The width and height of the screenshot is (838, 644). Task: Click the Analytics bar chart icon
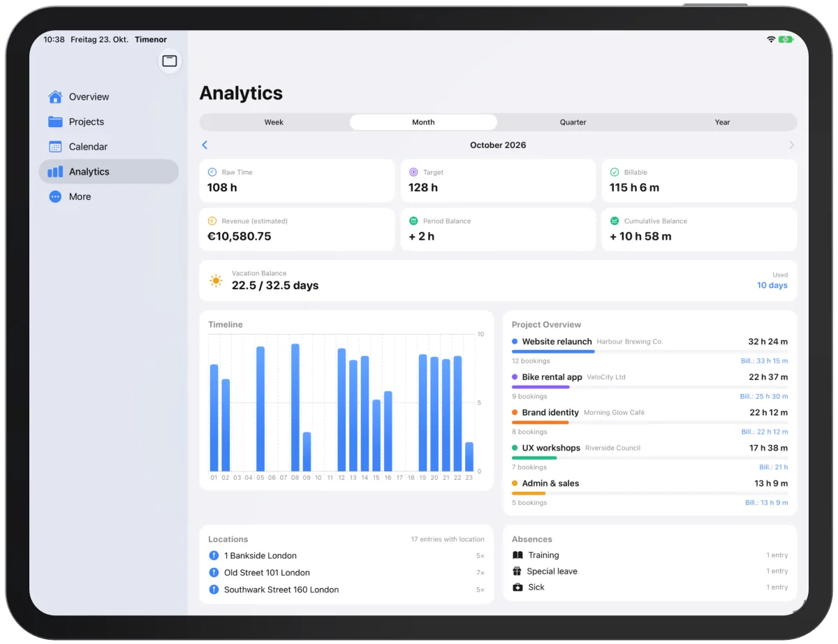click(55, 172)
